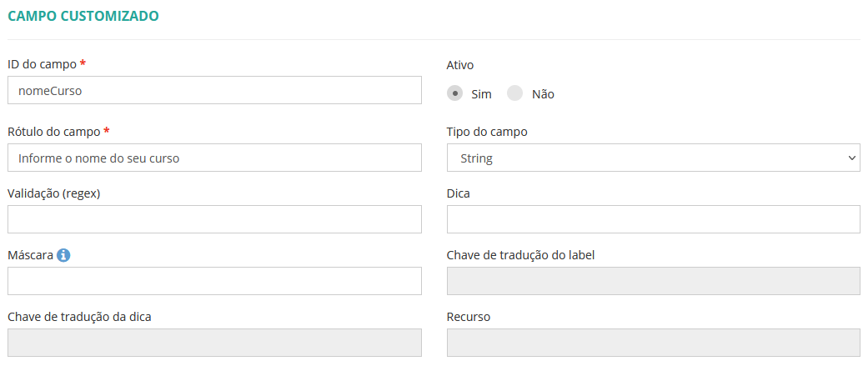The width and height of the screenshot is (868, 366).
Task: Click the Rótulo do campo label text
Action: tap(53, 132)
